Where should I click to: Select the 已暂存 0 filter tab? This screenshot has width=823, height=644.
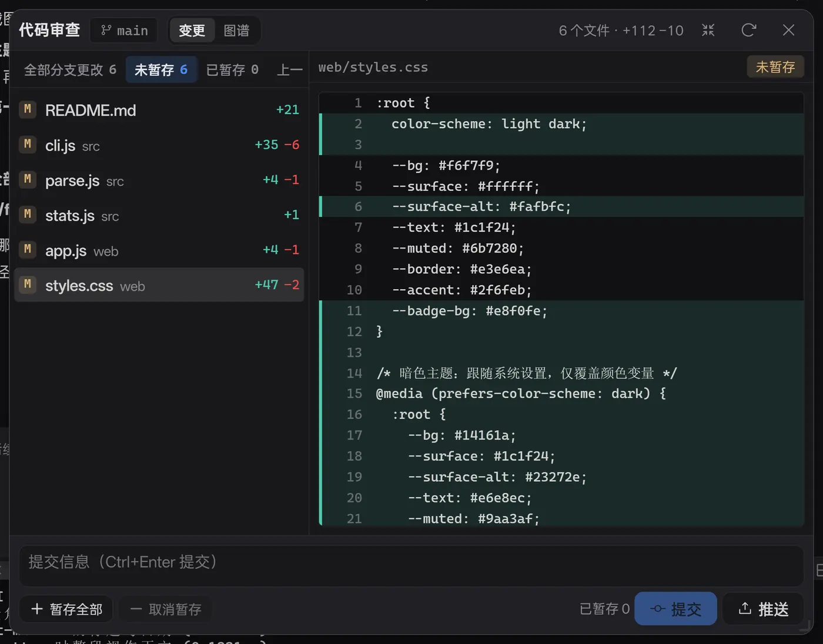coord(232,70)
